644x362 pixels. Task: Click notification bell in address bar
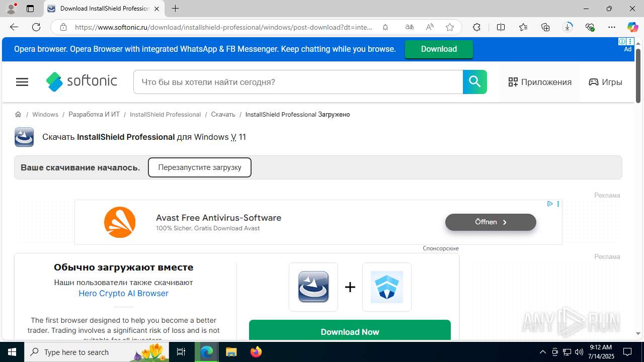tap(385, 27)
